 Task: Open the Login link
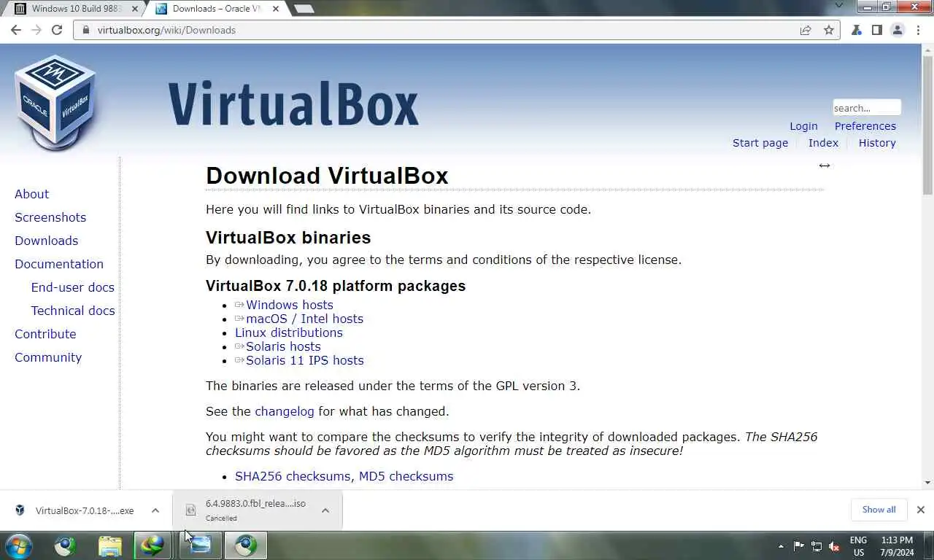[803, 126]
